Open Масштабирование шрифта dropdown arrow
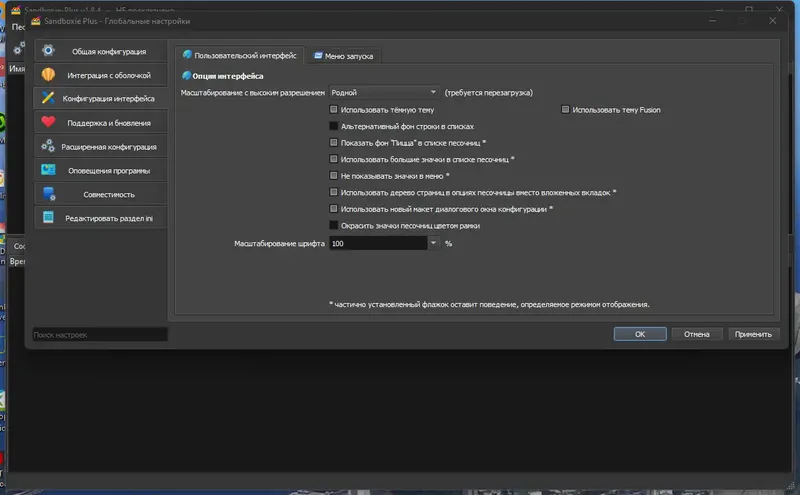 (x=433, y=243)
